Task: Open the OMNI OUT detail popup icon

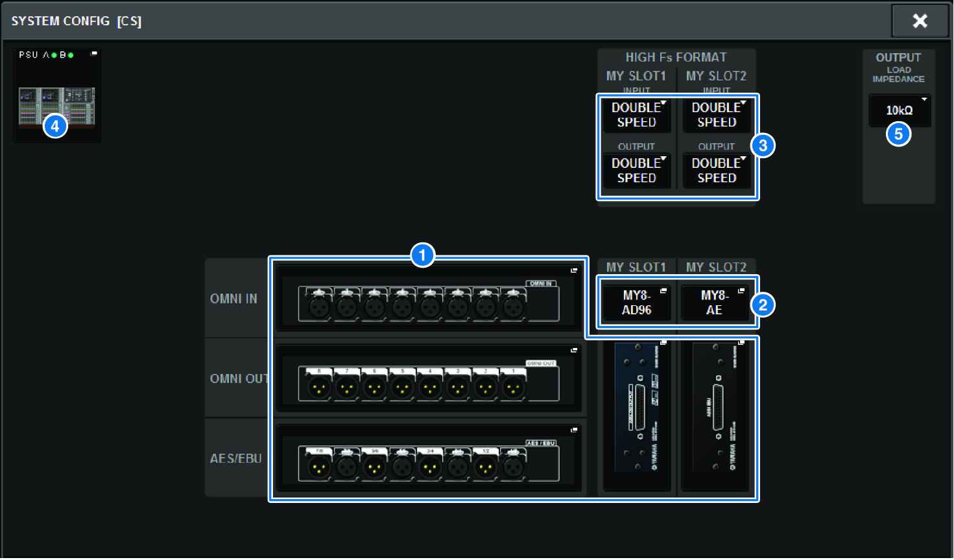Action: point(573,350)
